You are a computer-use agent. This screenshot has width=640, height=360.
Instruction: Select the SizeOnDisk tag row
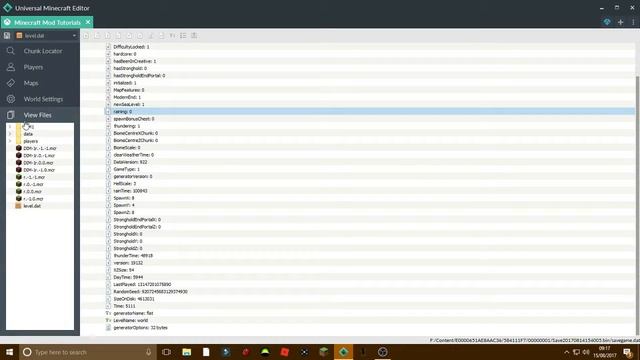(134, 299)
